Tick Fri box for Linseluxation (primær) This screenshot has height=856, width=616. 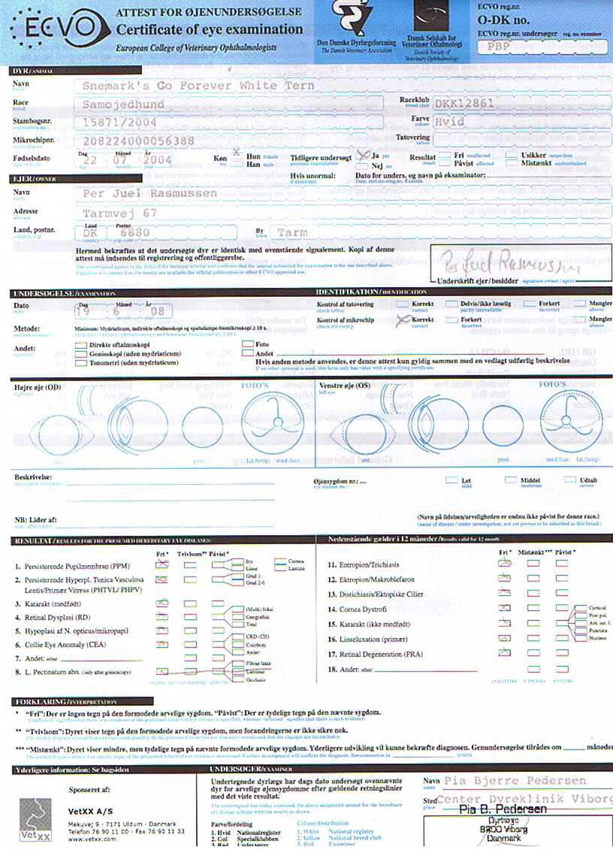point(505,638)
